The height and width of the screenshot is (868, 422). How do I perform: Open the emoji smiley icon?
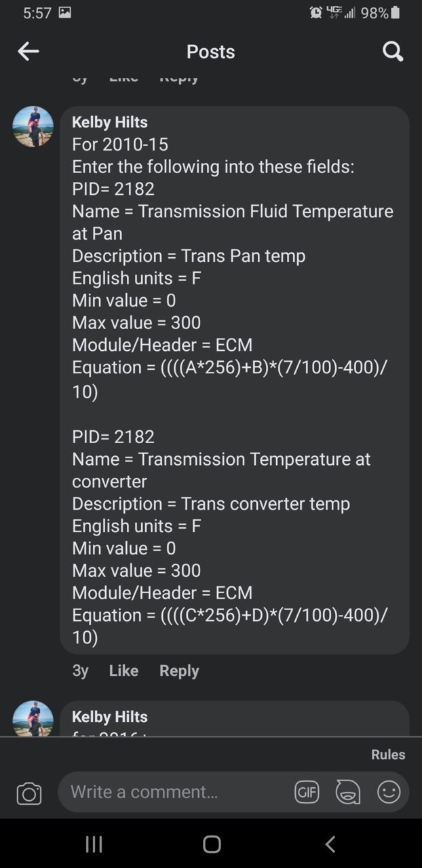tap(389, 792)
